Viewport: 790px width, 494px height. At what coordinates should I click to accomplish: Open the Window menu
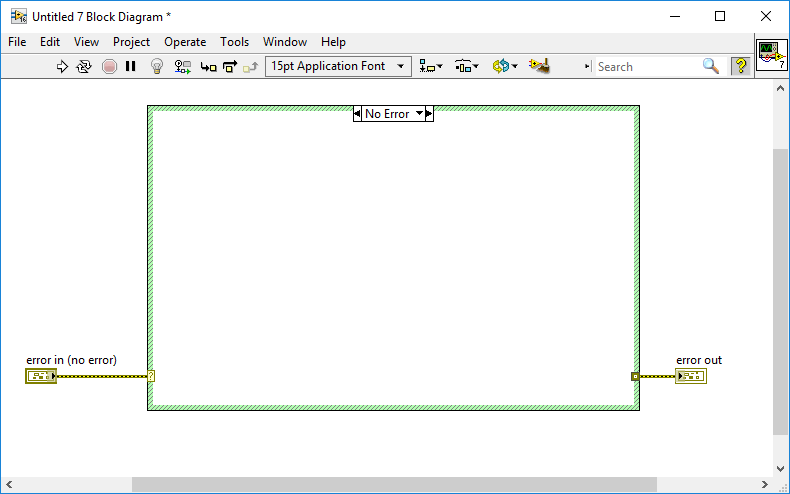[285, 42]
